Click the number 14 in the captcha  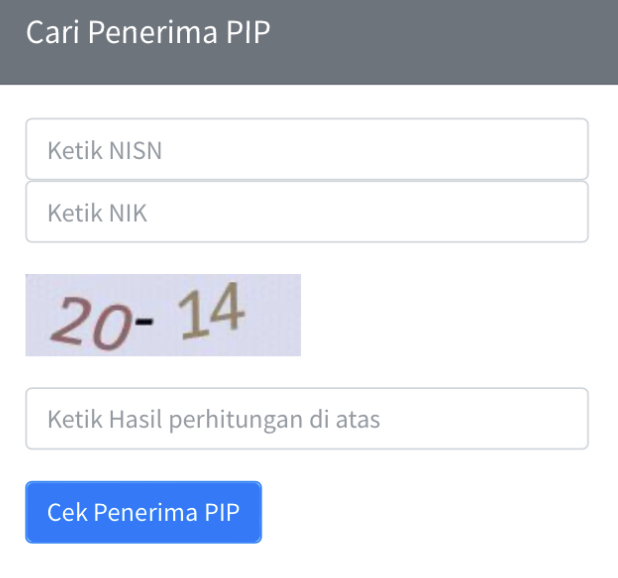(x=211, y=311)
